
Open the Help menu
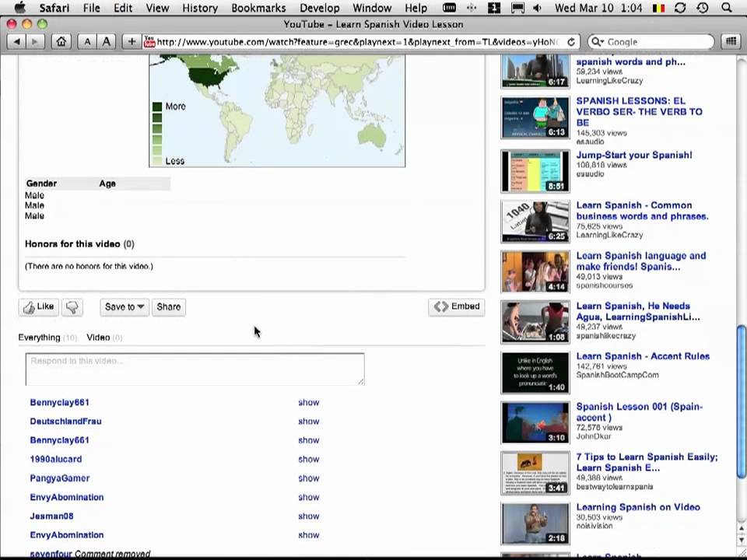(x=416, y=8)
